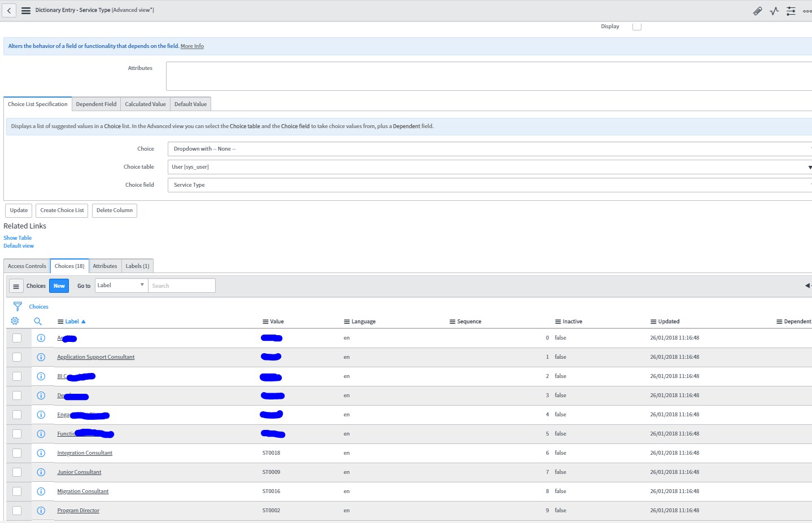Open the Labels (1) related tab

click(137, 266)
